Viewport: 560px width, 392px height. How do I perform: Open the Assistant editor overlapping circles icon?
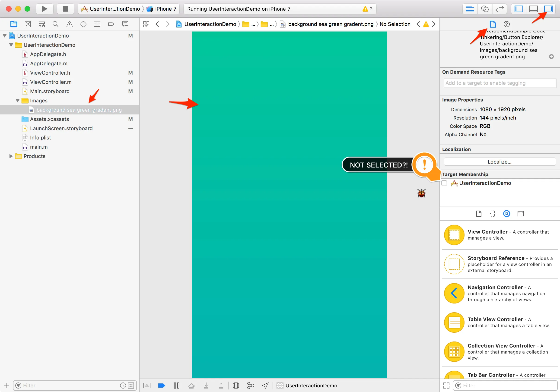tap(484, 9)
